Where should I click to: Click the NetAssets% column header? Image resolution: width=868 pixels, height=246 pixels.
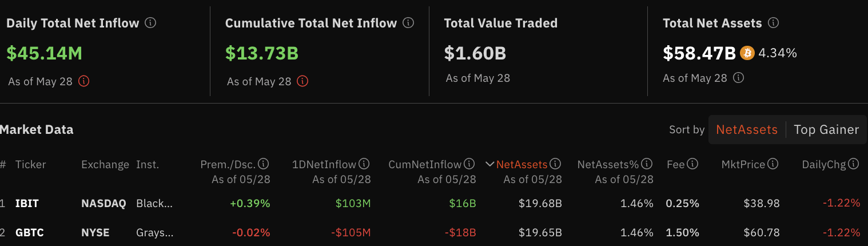click(x=608, y=164)
